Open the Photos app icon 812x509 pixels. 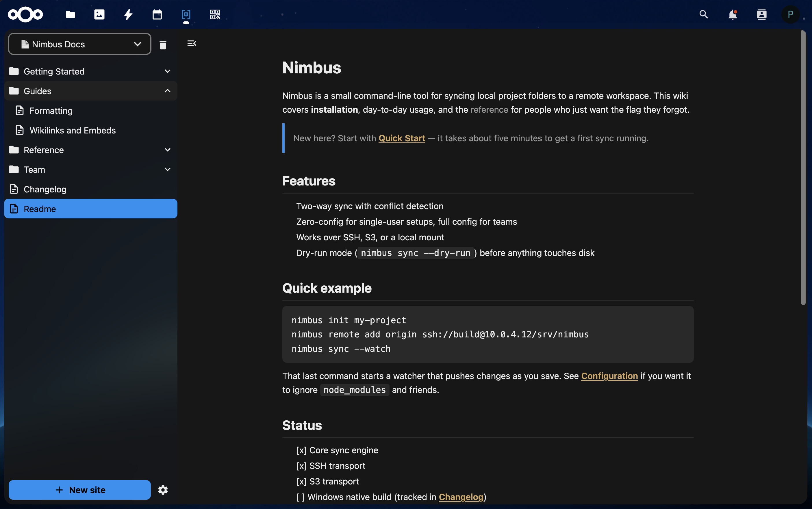coord(99,14)
